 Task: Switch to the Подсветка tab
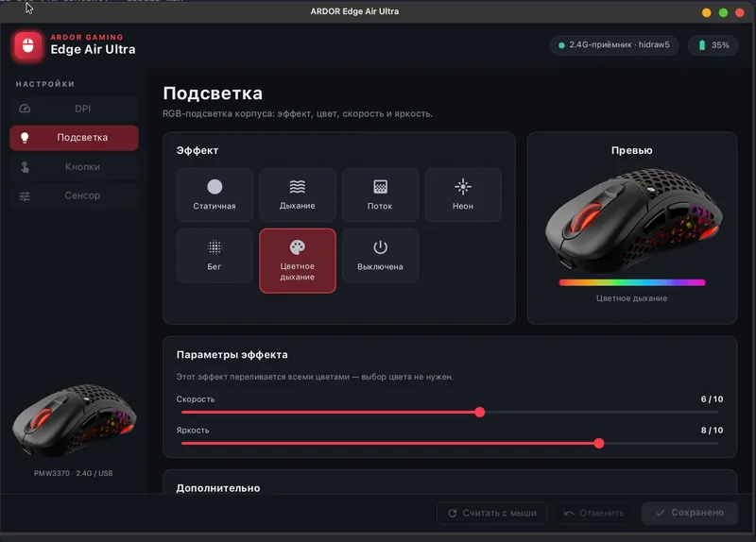point(74,138)
